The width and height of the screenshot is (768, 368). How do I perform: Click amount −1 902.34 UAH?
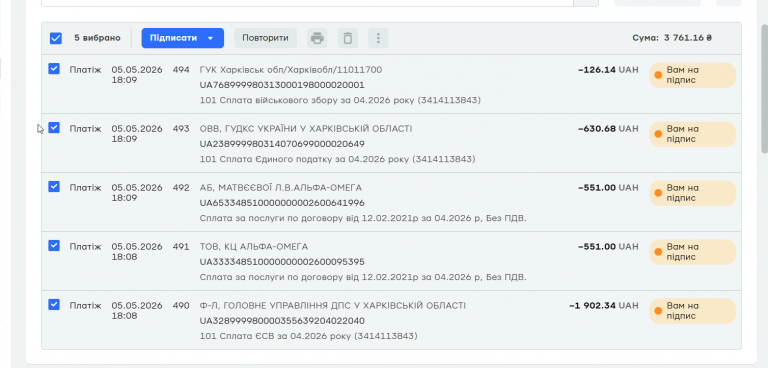(604, 305)
